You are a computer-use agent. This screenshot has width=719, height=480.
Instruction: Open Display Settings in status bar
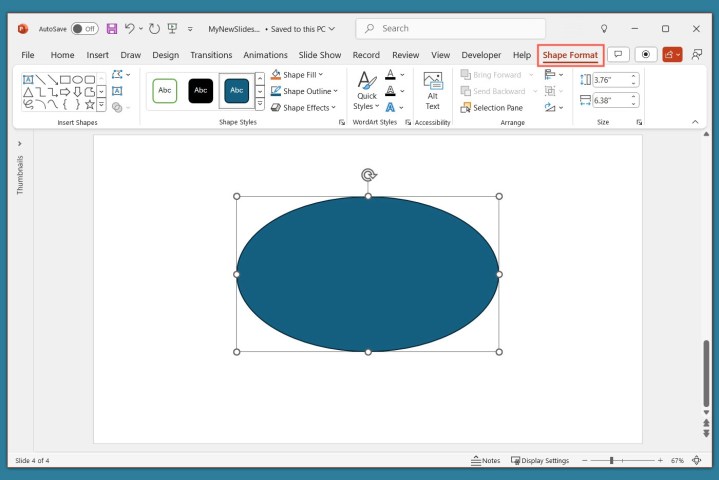(540, 461)
